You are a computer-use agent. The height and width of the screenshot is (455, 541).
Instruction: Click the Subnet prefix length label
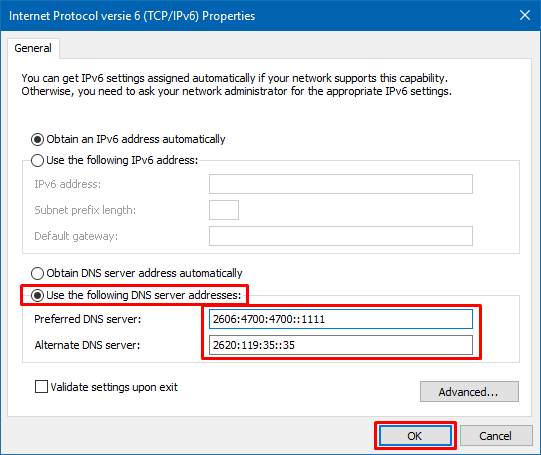[x=85, y=210]
